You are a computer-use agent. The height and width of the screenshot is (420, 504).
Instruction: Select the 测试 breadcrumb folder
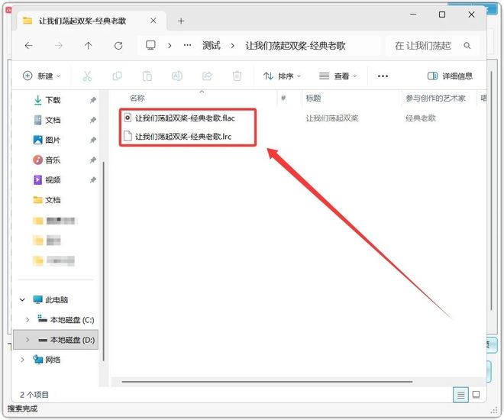point(212,46)
